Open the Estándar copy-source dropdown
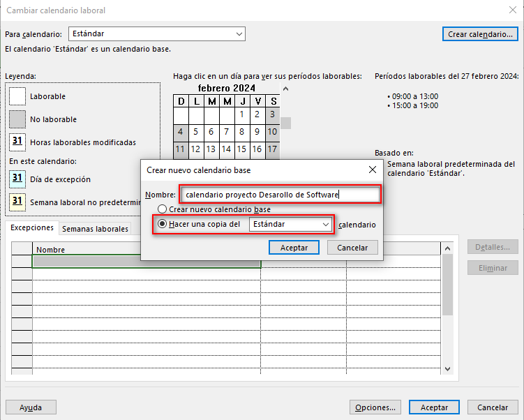This screenshot has width=524, height=420. point(290,224)
